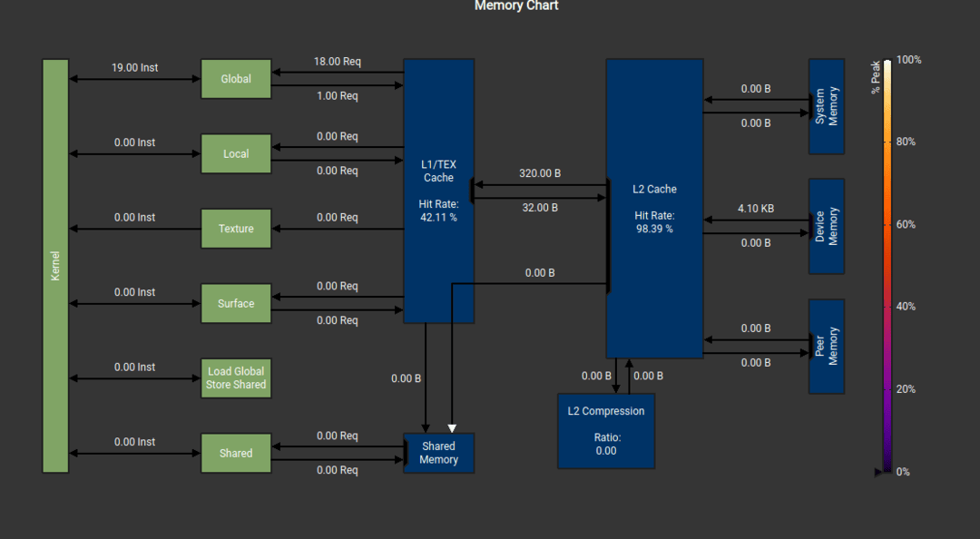Click the L2 Compression block

tap(606, 431)
